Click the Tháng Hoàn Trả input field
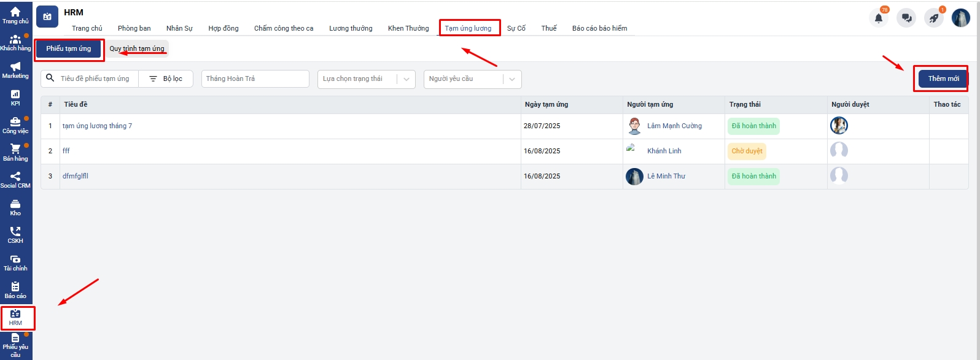The height and width of the screenshot is (360, 980). point(255,79)
